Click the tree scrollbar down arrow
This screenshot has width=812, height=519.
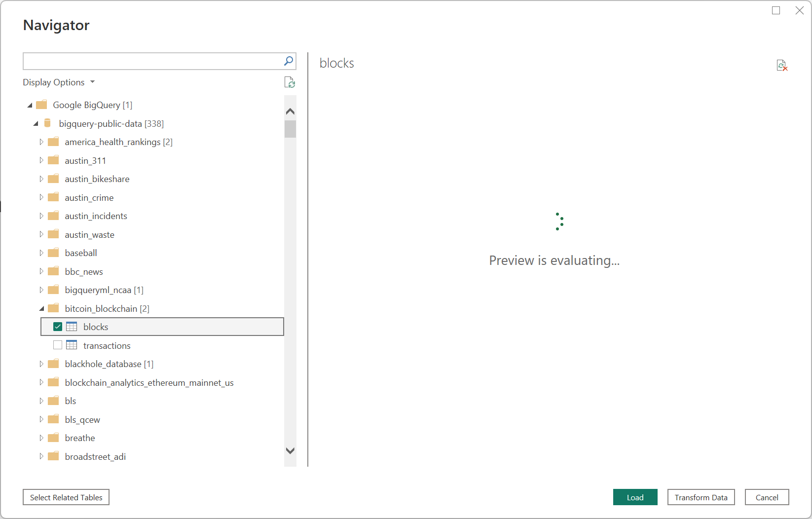pos(290,450)
